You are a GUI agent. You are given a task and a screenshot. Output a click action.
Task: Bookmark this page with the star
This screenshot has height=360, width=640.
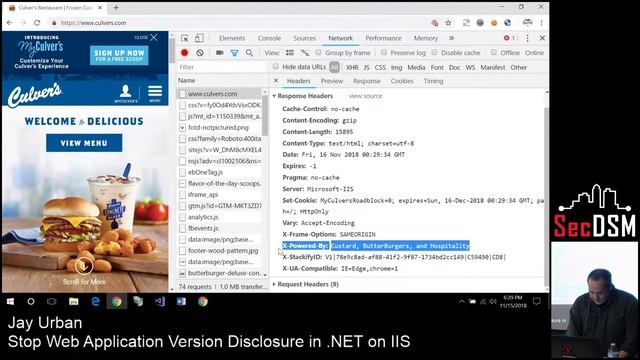pyautogui.click(x=448, y=23)
